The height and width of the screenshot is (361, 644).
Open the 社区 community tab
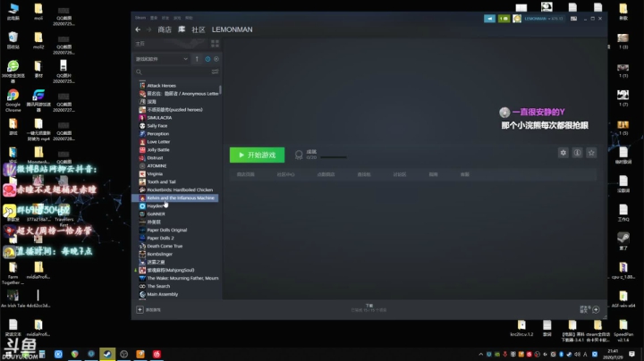tap(199, 29)
